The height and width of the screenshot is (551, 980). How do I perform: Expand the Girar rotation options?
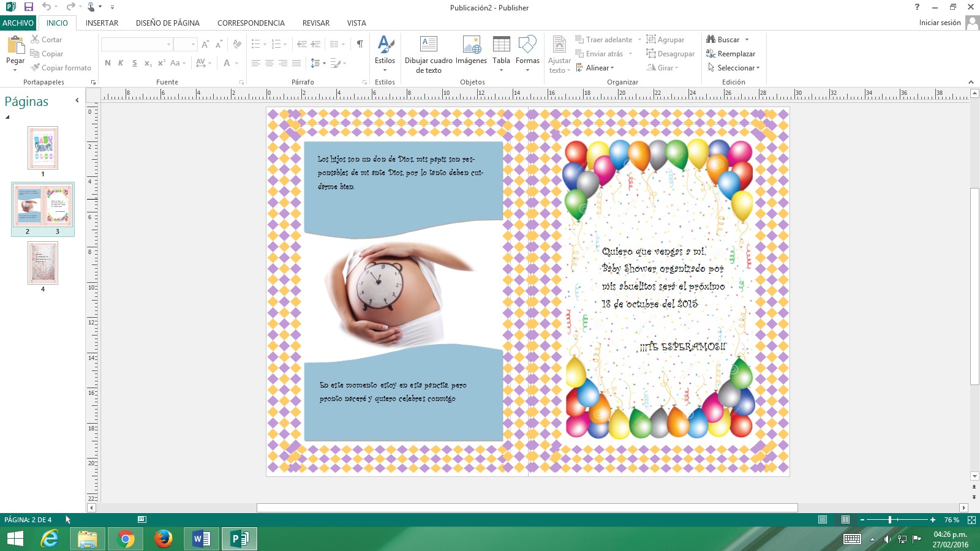(x=677, y=67)
